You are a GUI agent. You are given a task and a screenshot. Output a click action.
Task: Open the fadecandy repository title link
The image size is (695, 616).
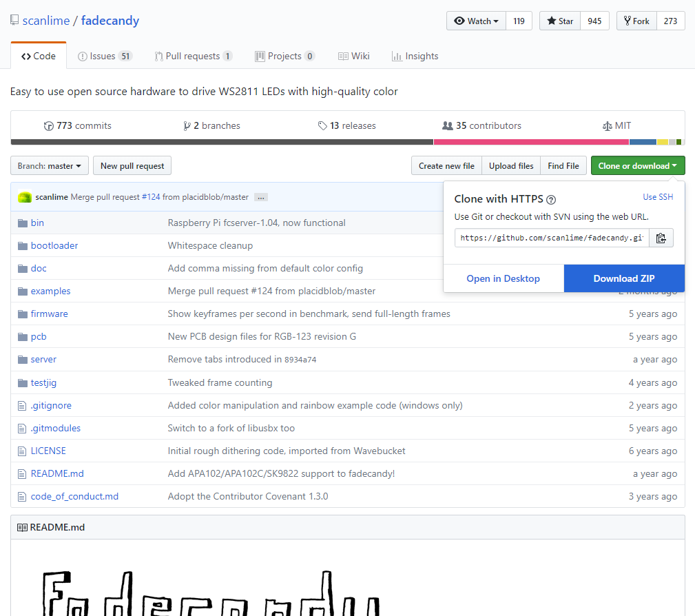tap(110, 21)
